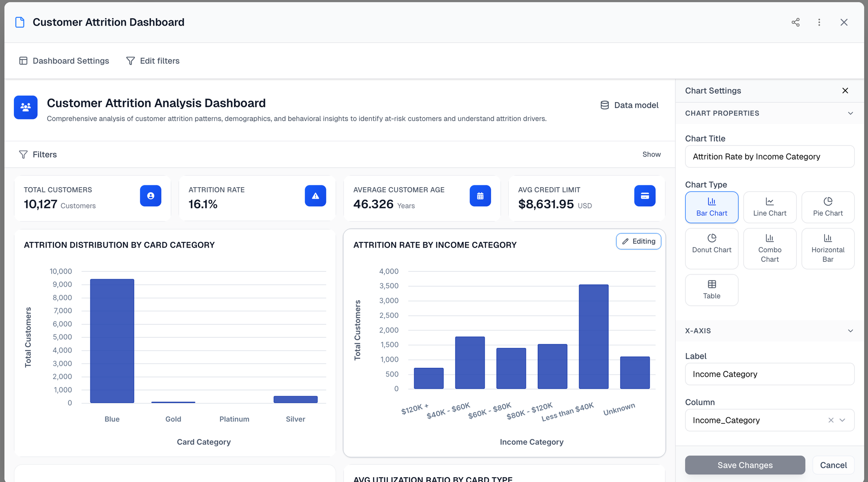Click the Avg Credit Limit card icon

[x=644, y=196]
